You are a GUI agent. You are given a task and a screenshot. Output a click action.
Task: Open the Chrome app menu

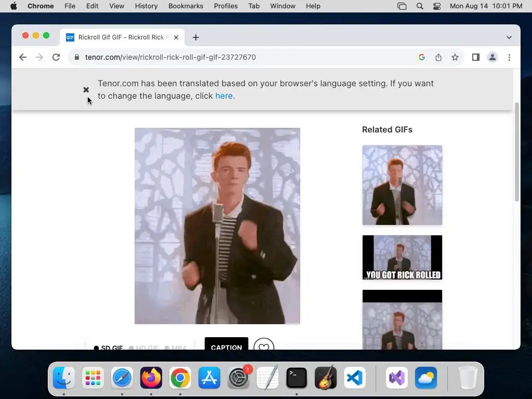(41, 6)
